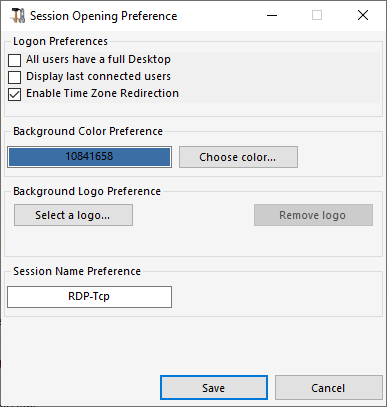This screenshot has height=407, width=387.
Task: Click Select a logo... button
Action: [73, 215]
